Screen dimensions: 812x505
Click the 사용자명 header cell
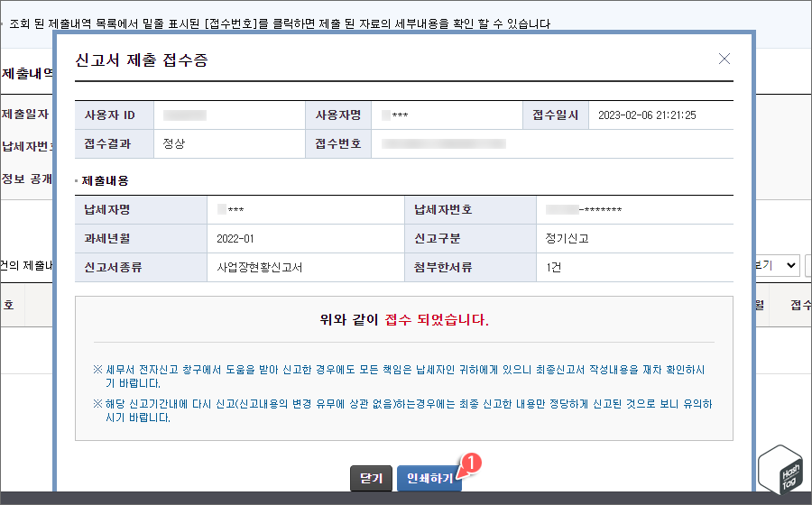[x=338, y=115]
